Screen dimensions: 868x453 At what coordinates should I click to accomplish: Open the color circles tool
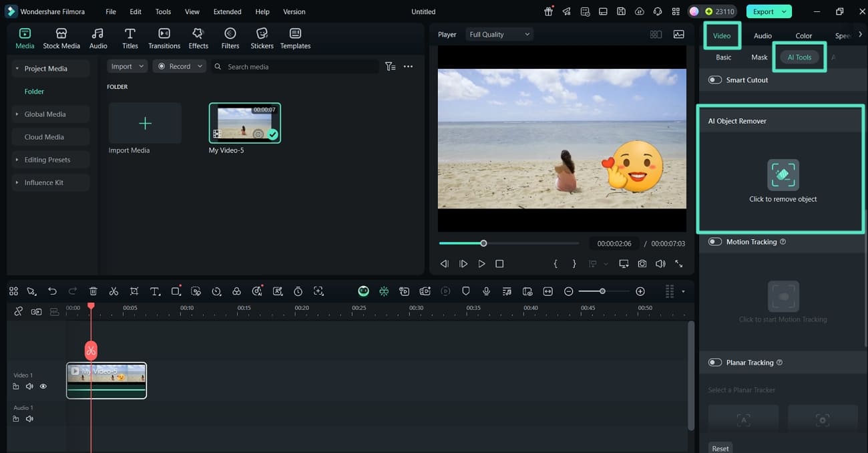236,291
